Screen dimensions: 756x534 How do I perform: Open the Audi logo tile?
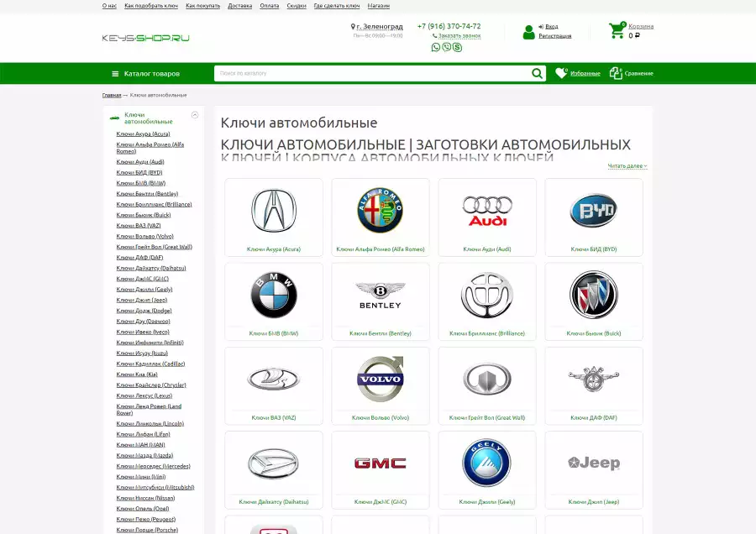tap(487, 217)
